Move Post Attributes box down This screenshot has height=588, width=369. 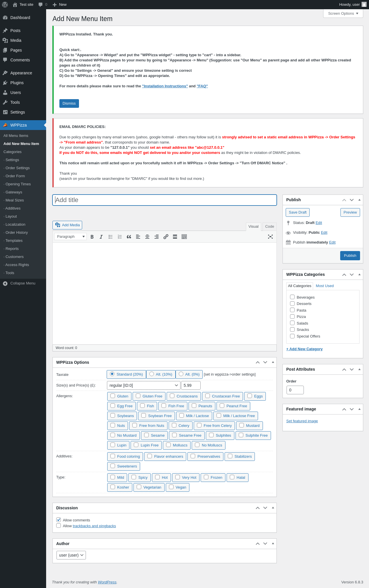point(352,370)
